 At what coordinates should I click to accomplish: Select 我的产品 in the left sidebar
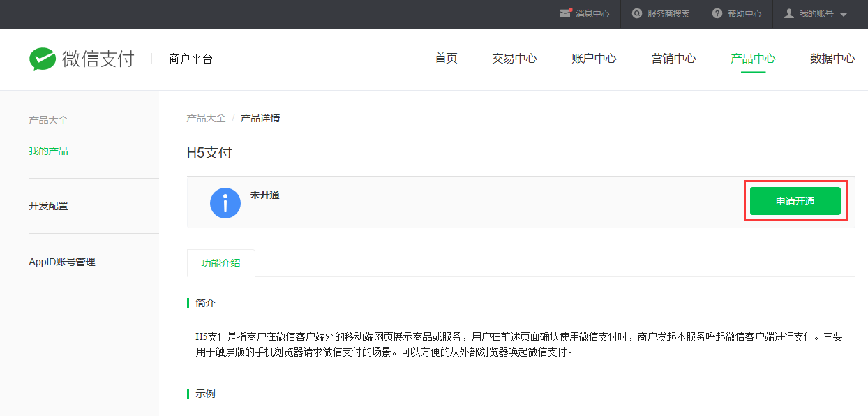pyautogui.click(x=48, y=151)
